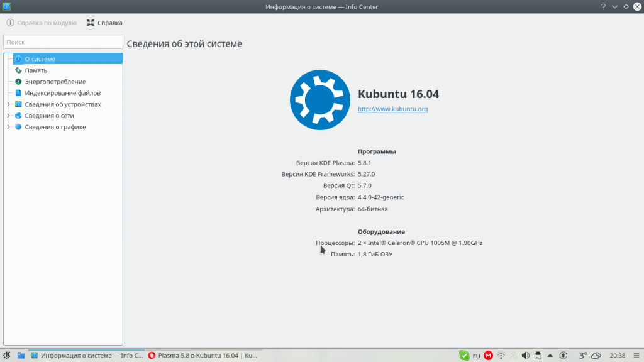Expand the Сведения об устройствах branch

pyautogui.click(x=8, y=104)
